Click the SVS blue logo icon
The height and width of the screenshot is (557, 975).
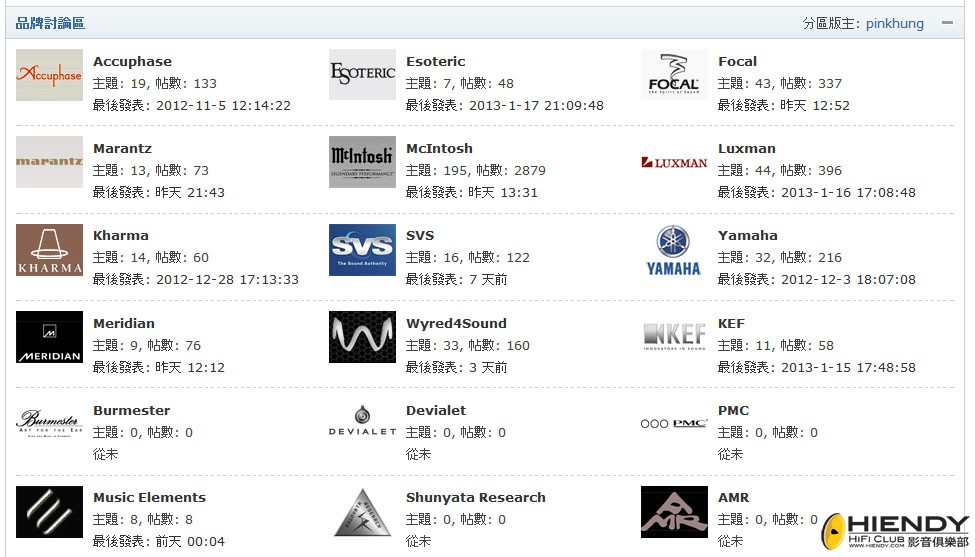point(362,249)
